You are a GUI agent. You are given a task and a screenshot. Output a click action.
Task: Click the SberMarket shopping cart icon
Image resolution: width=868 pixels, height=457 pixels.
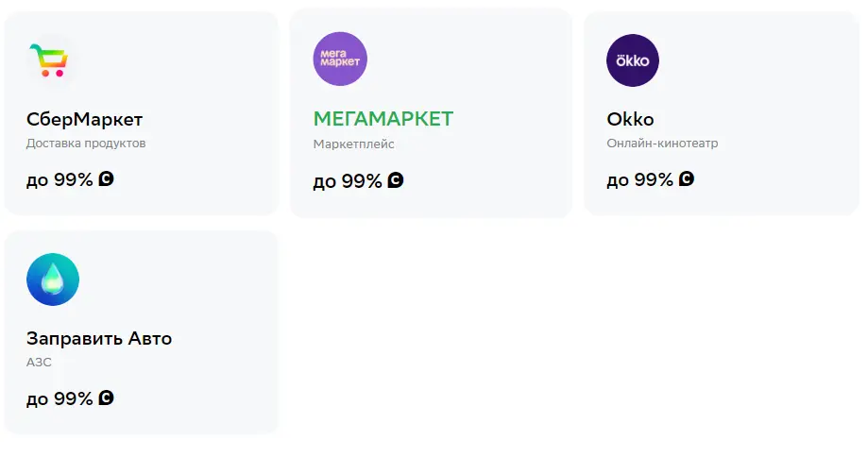coord(49,59)
